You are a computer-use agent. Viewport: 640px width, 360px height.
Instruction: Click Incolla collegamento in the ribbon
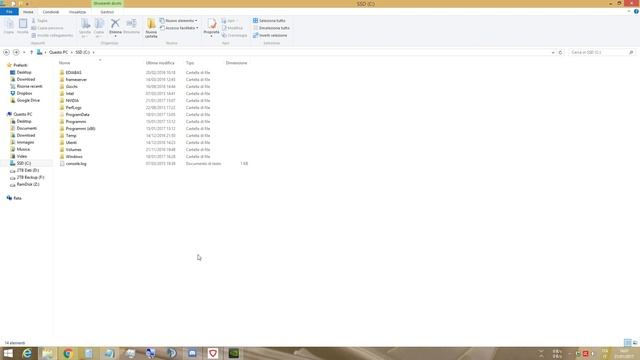tap(52, 35)
